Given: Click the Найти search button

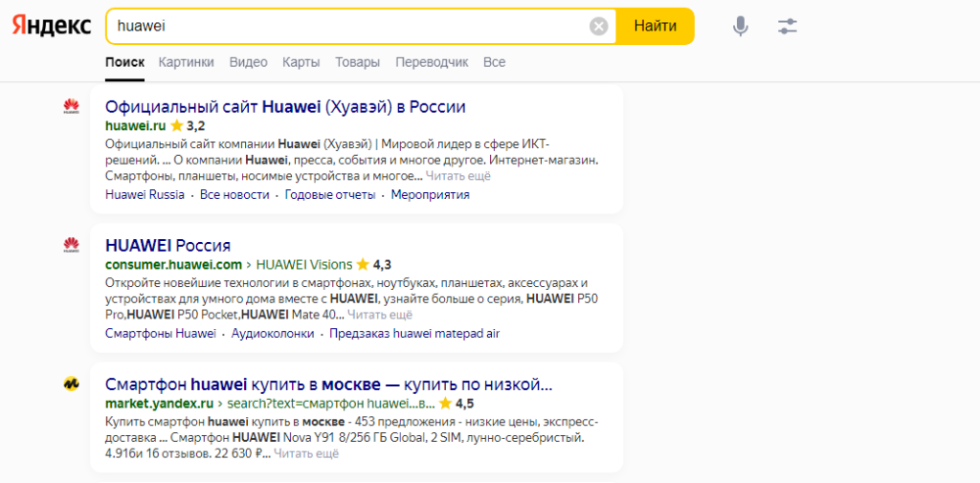Looking at the screenshot, I should pyautogui.click(x=655, y=26).
